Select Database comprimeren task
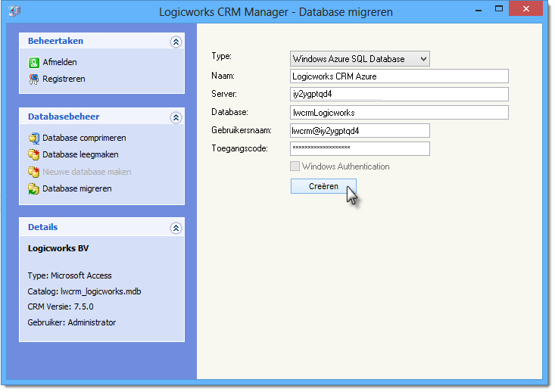 pyautogui.click(x=84, y=138)
